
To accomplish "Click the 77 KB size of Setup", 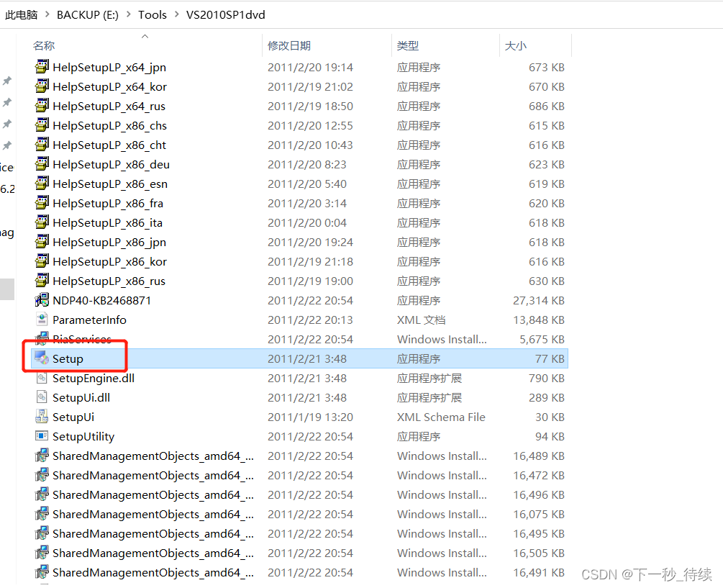I will tap(550, 358).
